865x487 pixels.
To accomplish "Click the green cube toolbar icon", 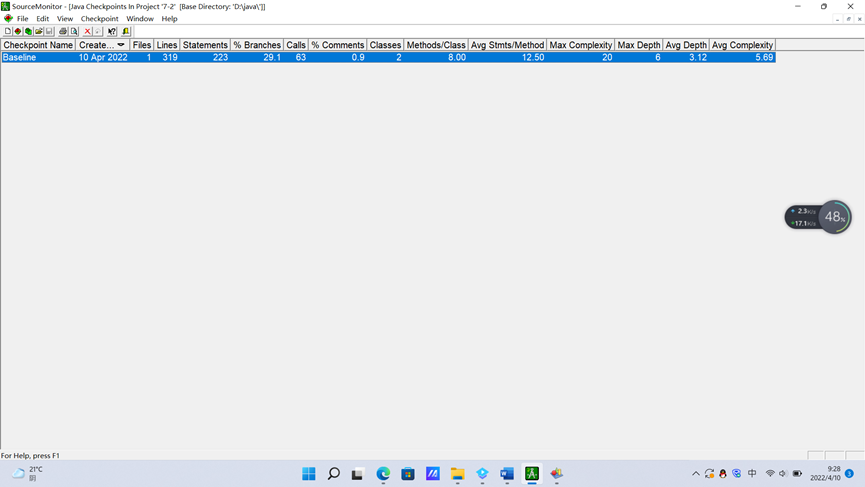I will 28,31.
